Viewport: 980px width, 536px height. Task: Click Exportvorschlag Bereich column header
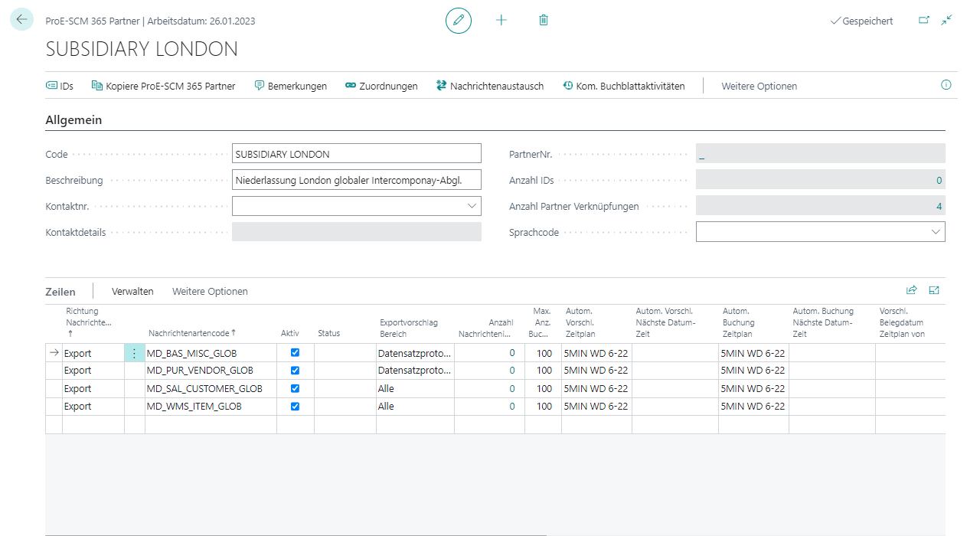(x=409, y=328)
